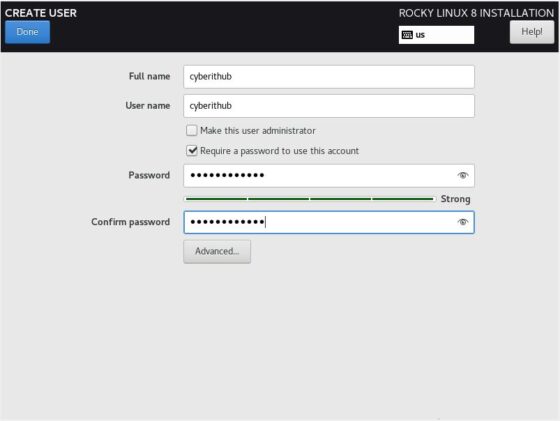Image resolution: width=560 pixels, height=421 pixels.
Task: Click the Confirm password label
Action: click(x=130, y=222)
